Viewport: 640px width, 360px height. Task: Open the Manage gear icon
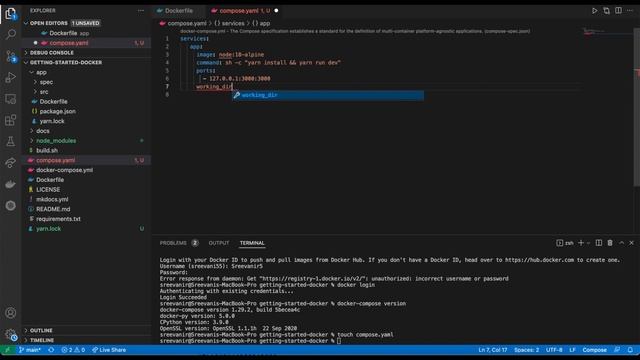[x=11, y=335]
